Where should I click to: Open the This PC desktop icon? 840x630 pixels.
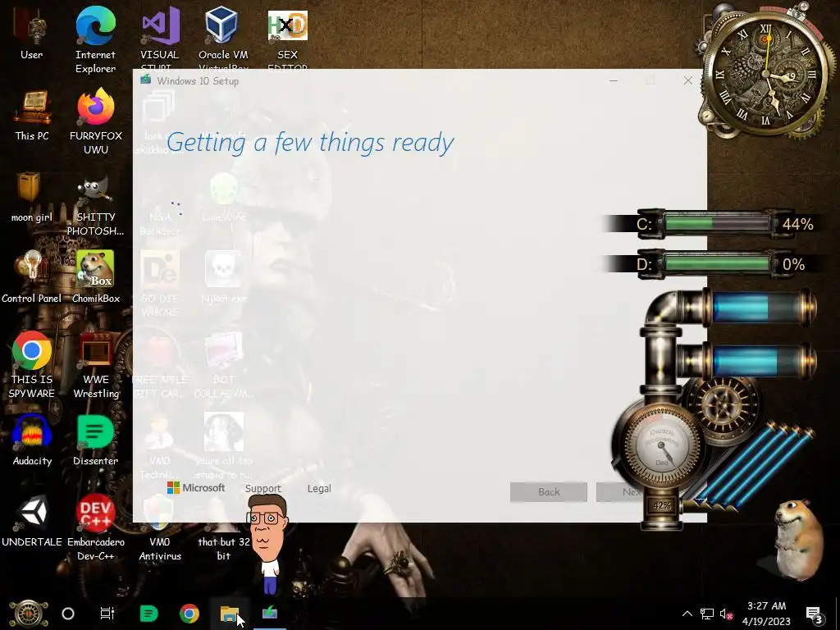[x=32, y=115]
